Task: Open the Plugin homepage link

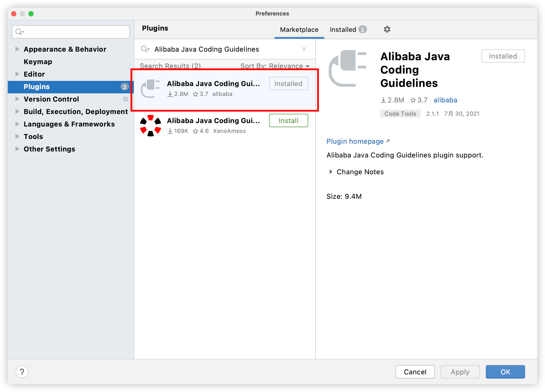Action: point(355,141)
